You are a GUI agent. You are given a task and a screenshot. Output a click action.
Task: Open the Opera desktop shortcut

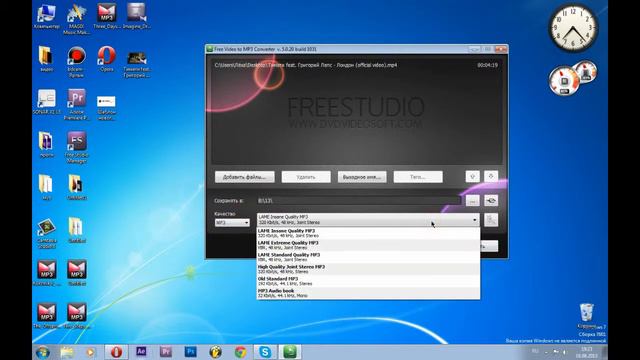pyautogui.click(x=107, y=59)
